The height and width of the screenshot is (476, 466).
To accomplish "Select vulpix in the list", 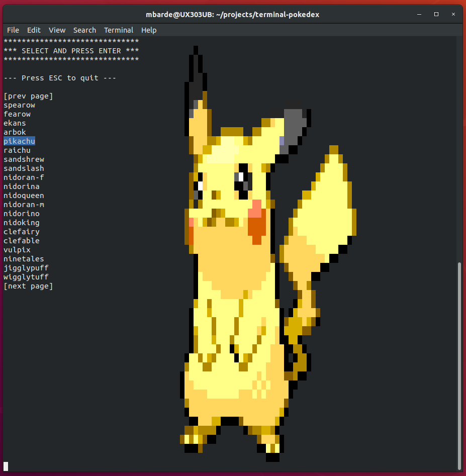I will click(x=17, y=250).
